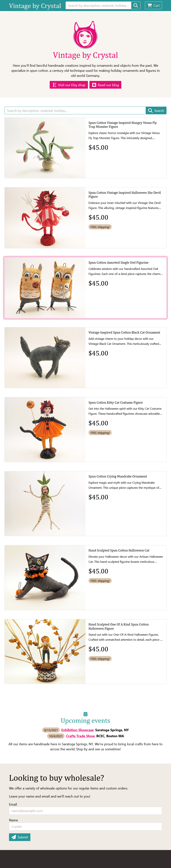
Task: Follow the Exhibition Showcase event link
Action: (77, 730)
